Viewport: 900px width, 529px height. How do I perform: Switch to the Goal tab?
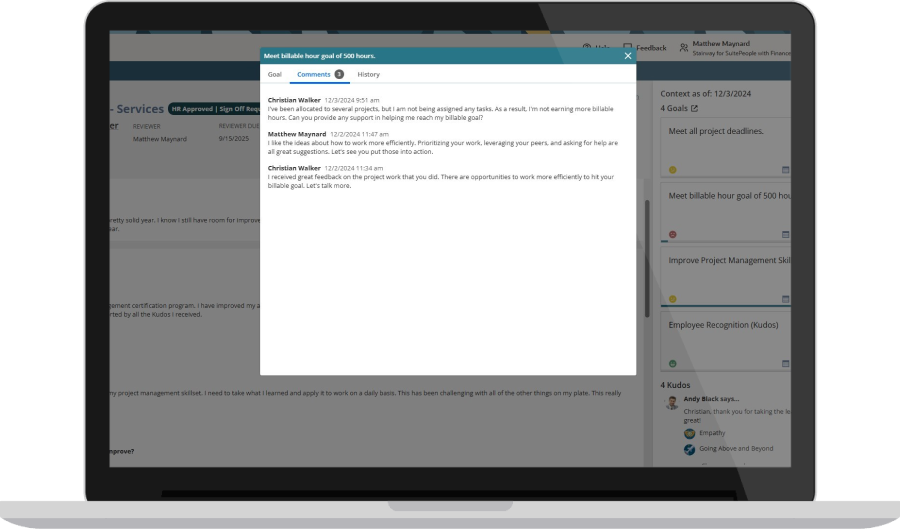click(275, 75)
